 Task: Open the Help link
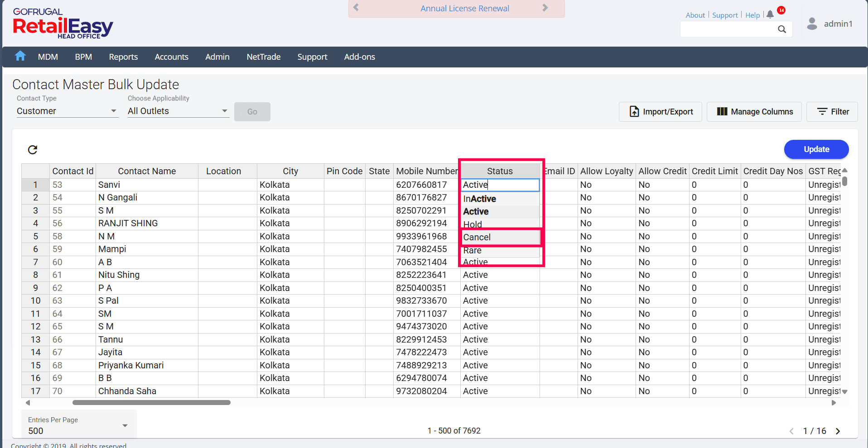(x=752, y=15)
